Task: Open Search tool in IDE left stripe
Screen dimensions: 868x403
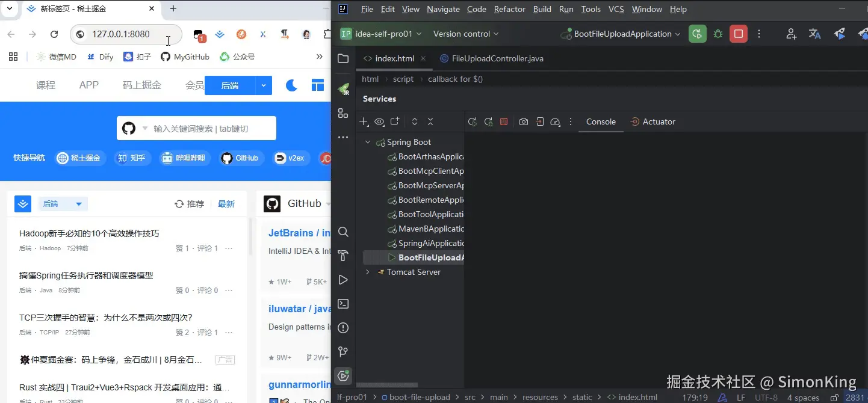Action: (x=343, y=232)
